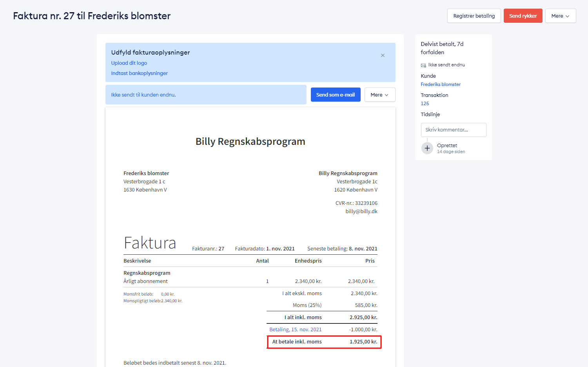Click the Årligt abonnement line description
The image size is (588, 367).
tap(145, 281)
